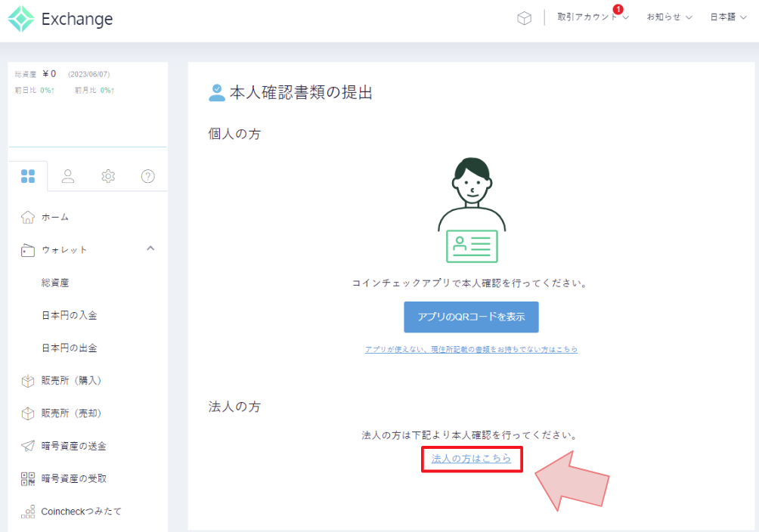Screen dimensions: 759x532
Task: Click the QR code icon for 暗号資産の受取
Action: [28, 478]
